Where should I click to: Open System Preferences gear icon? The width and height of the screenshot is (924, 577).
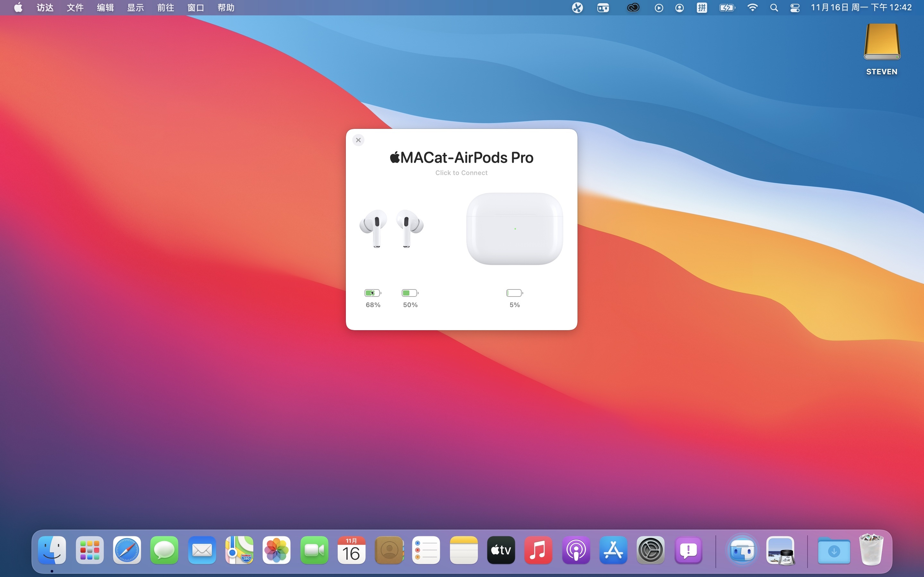tap(651, 550)
